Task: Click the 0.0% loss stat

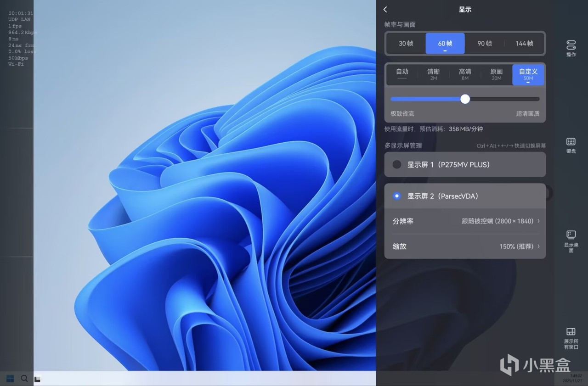Action: (x=21, y=52)
